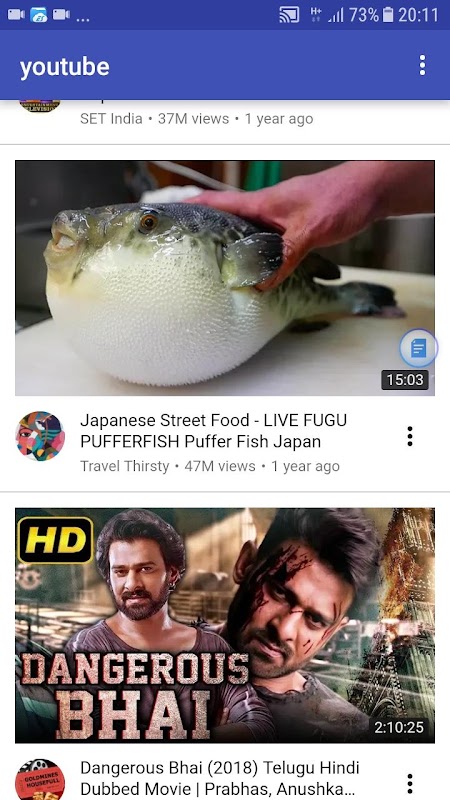Tap the youtube header title

(x=64, y=67)
